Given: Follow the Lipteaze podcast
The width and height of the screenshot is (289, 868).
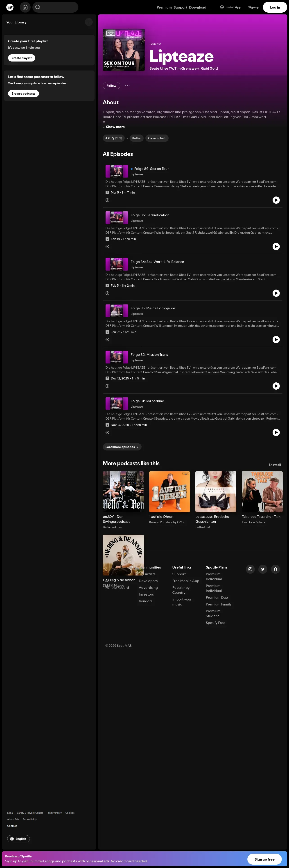Looking at the screenshot, I should [x=111, y=86].
